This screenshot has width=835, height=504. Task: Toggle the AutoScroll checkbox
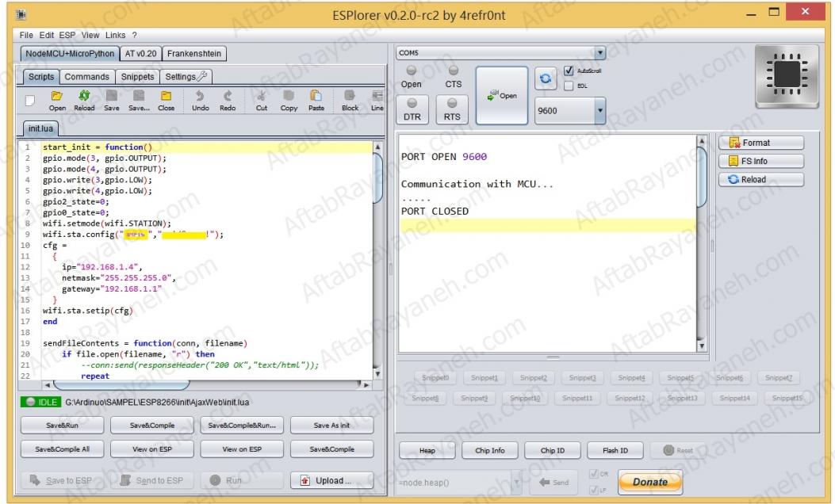click(569, 71)
